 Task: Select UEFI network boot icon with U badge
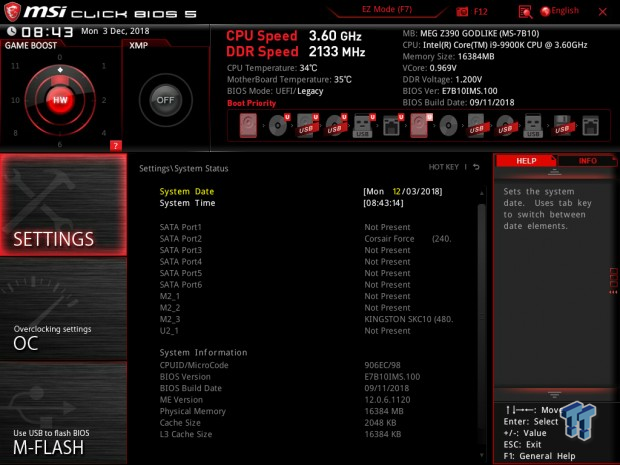tap(393, 126)
